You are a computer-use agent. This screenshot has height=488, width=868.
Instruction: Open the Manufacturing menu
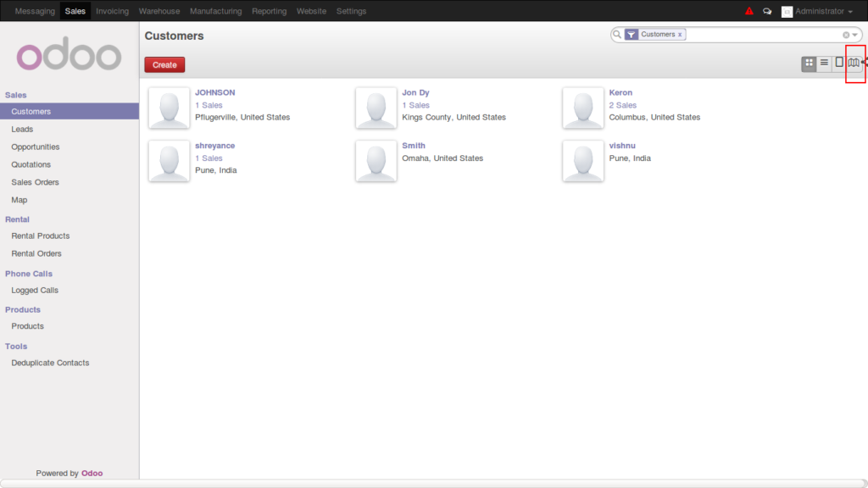point(216,11)
